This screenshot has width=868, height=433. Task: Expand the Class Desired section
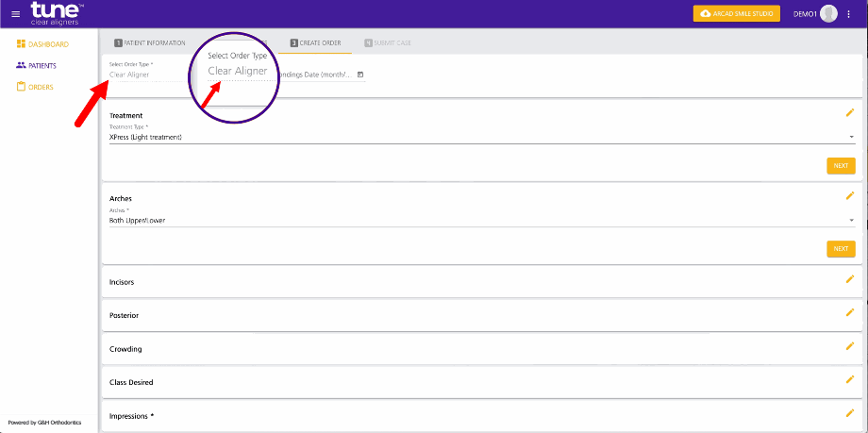(482, 382)
